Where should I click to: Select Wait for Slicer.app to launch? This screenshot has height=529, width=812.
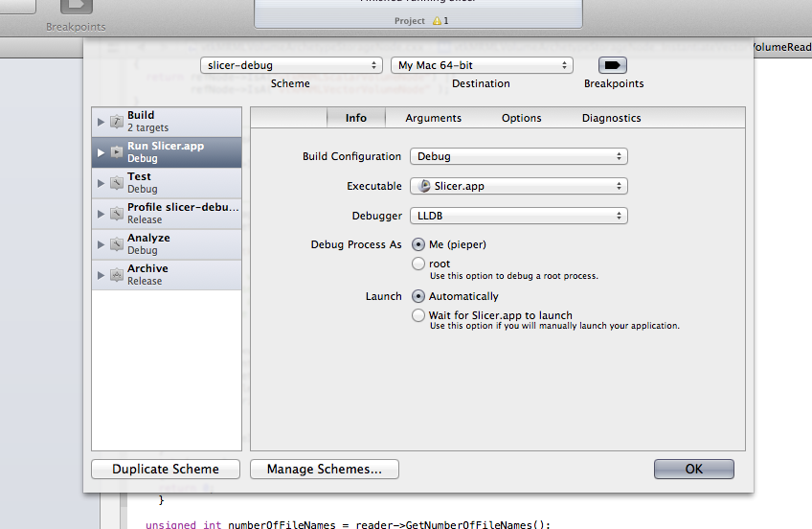418,315
